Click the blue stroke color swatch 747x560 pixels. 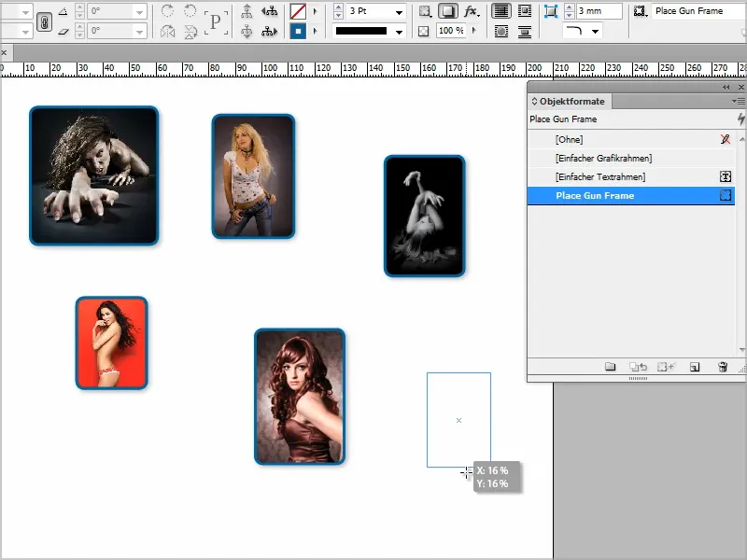pos(298,32)
